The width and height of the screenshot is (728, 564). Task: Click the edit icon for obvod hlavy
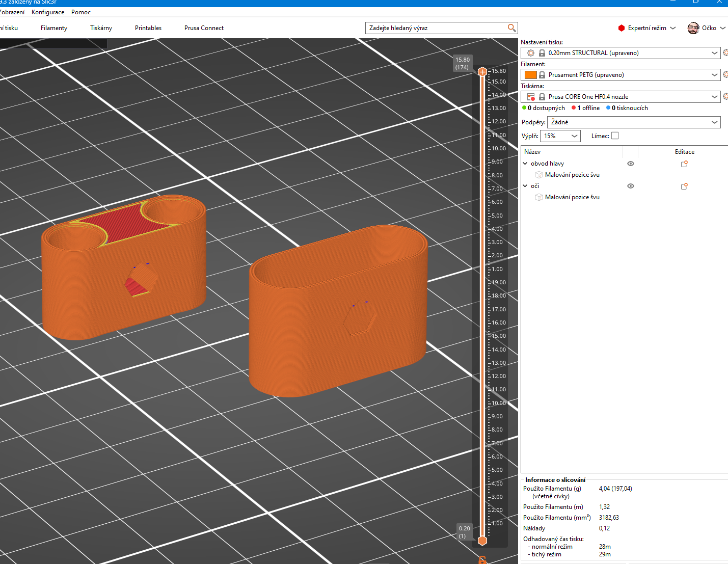(684, 164)
